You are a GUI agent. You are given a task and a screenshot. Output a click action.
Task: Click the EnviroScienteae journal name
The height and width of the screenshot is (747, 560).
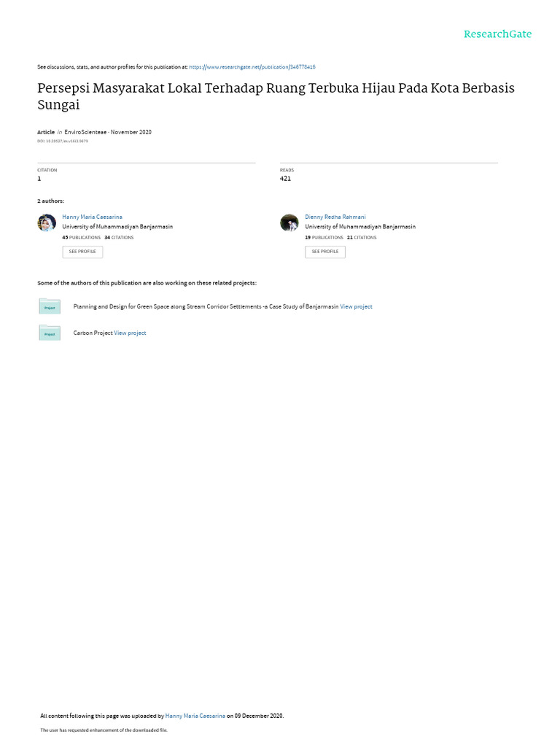(x=85, y=133)
